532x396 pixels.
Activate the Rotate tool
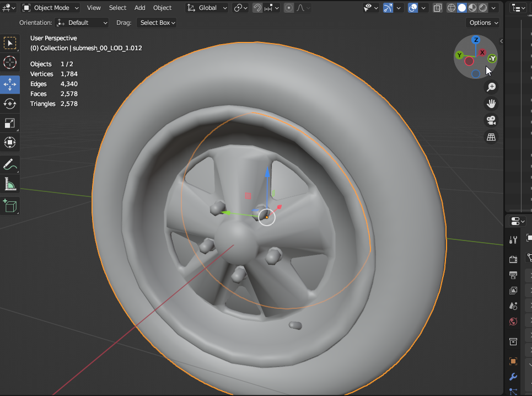[10, 104]
